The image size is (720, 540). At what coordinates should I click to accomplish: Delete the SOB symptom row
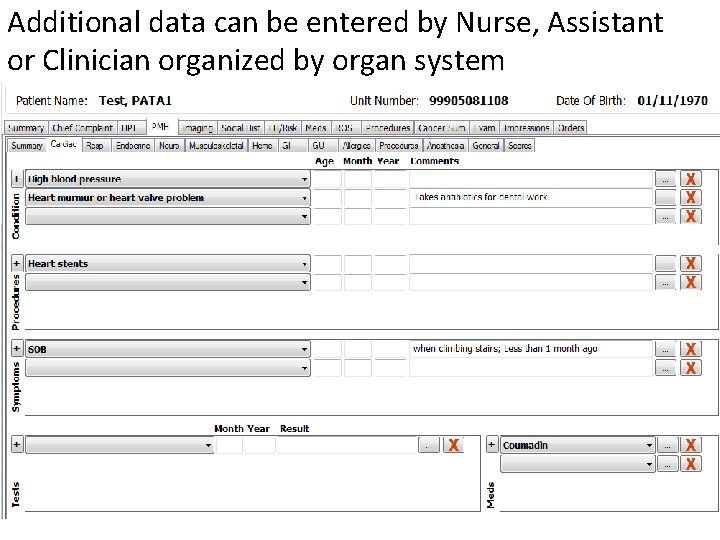click(x=691, y=349)
